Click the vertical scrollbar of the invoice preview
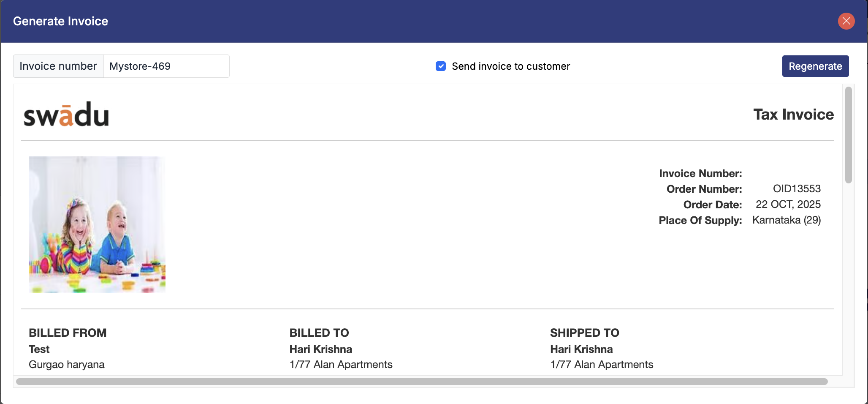Image resolution: width=868 pixels, height=404 pixels. [x=848, y=135]
